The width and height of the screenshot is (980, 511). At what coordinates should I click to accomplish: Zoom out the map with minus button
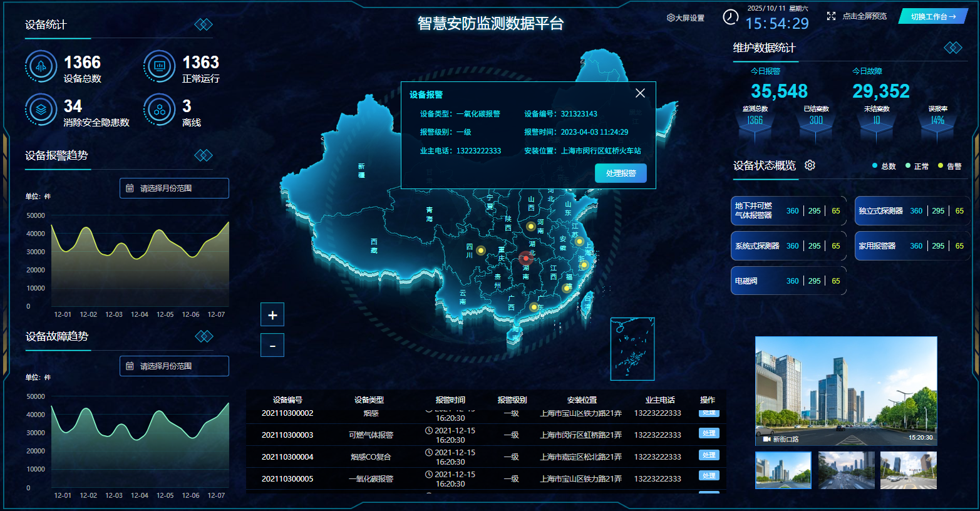(272, 345)
